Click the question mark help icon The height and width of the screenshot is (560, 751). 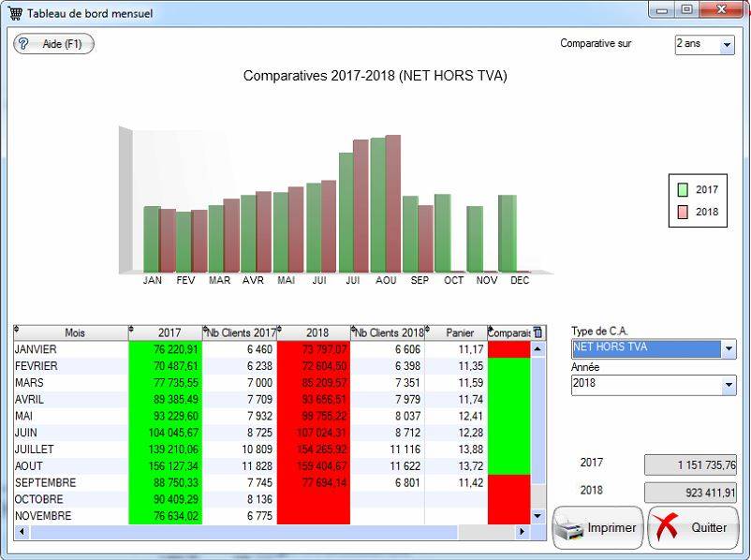coord(25,44)
